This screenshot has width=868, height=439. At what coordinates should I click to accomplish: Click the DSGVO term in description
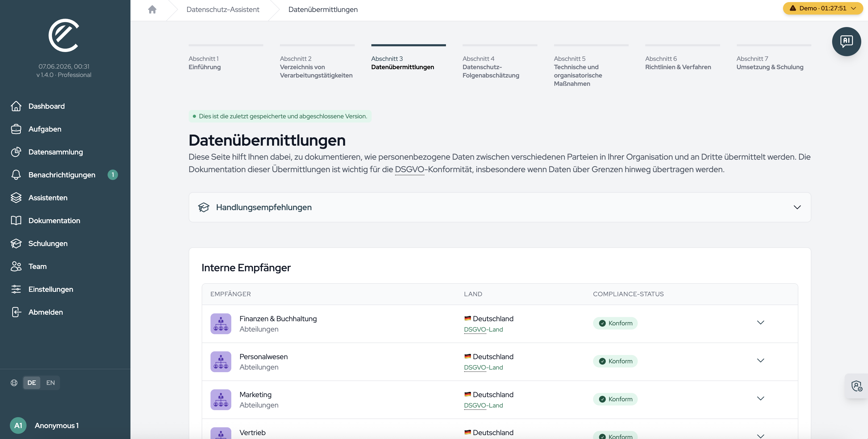[409, 169]
